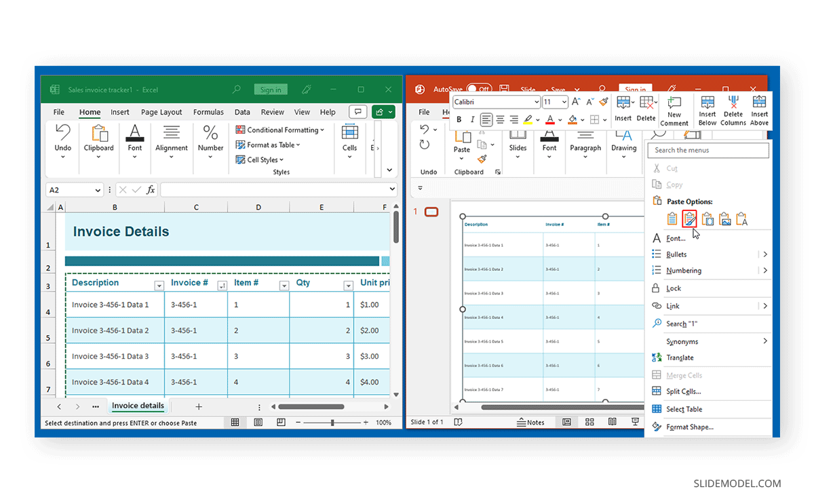814x504 pixels.
Task: Switch PowerPoint to Slide Sorter view
Action: pos(589,422)
